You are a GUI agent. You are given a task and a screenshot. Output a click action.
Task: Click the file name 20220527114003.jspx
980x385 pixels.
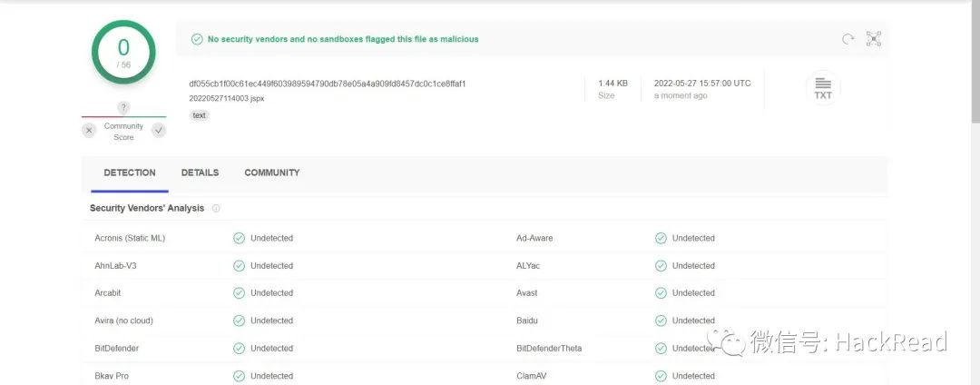(x=227, y=99)
